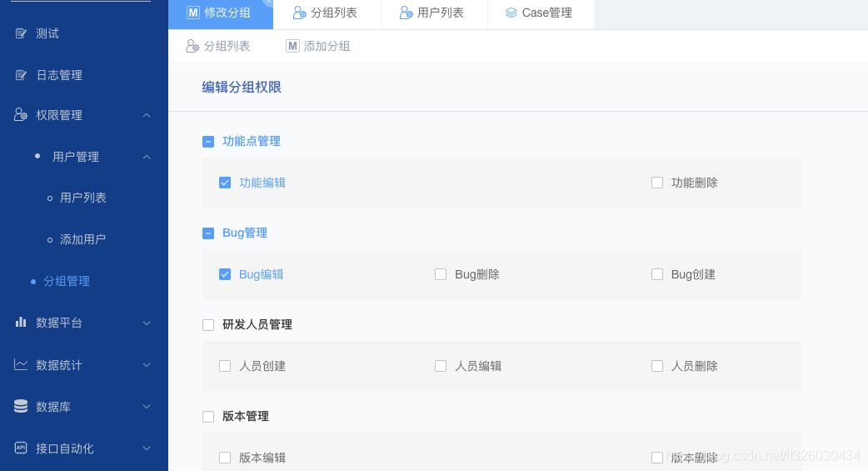Click the user-gear icon on 分组列表 tab

pyautogui.click(x=300, y=13)
